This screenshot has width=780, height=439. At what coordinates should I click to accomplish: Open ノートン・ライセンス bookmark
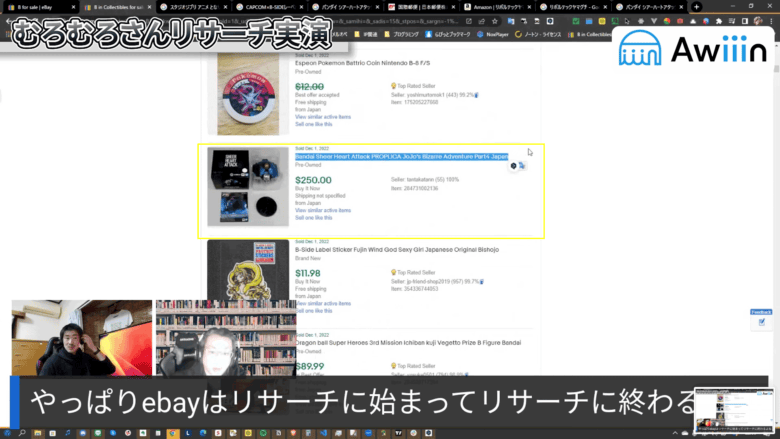(538, 34)
